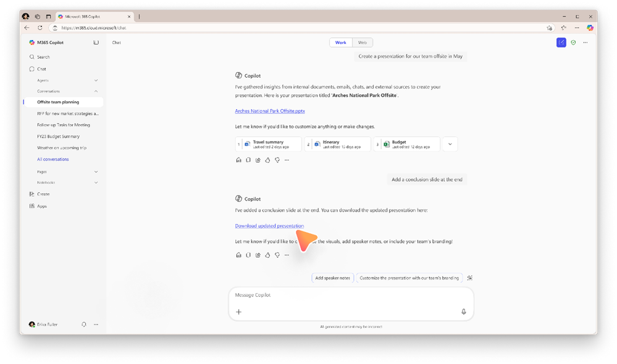The width and height of the screenshot is (617, 364).
Task: Collapse the Conversations section chevron
Action: 96,91
